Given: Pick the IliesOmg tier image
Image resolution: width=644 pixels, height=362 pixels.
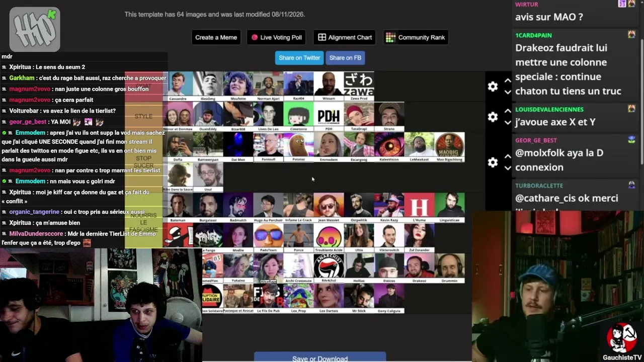Looking at the screenshot, I should click(208, 86).
